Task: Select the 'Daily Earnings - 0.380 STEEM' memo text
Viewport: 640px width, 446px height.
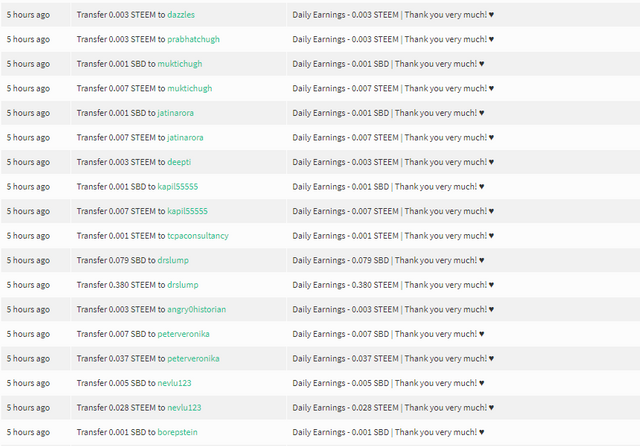Action: (x=345, y=285)
